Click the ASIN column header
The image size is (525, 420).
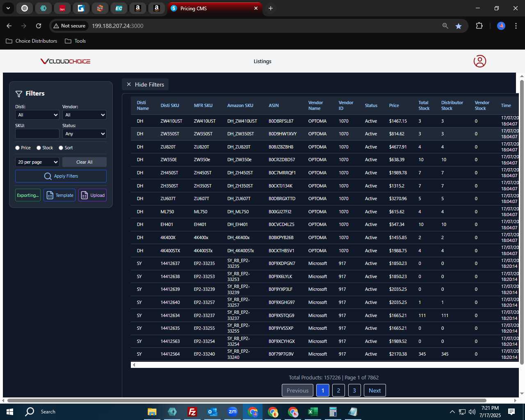[274, 105]
